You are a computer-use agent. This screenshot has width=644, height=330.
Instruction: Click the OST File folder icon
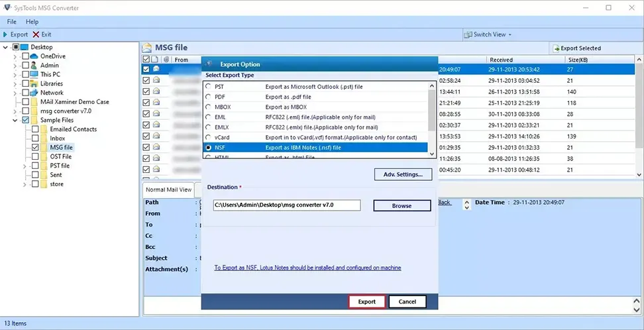[x=44, y=156]
